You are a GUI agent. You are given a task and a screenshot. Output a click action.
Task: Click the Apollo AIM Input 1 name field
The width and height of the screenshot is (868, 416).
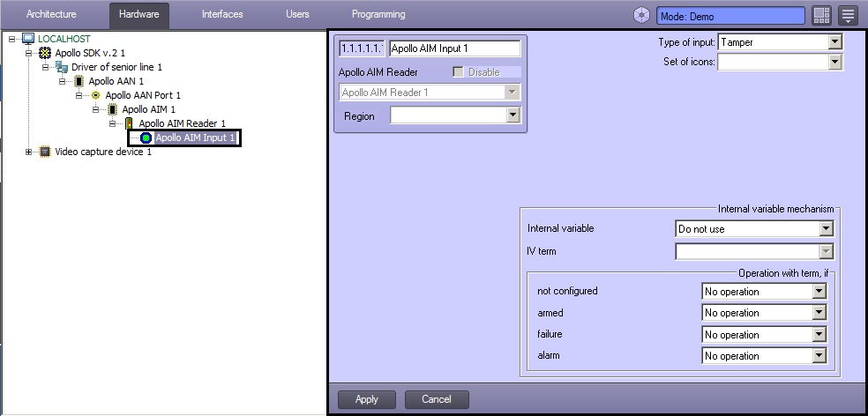(x=454, y=48)
